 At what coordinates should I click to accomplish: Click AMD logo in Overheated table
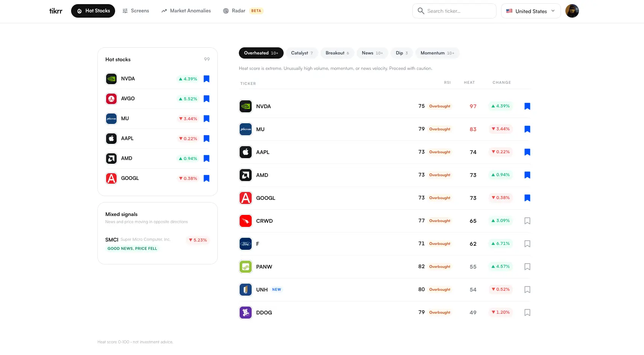pyautogui.click(x=246, y=175)
